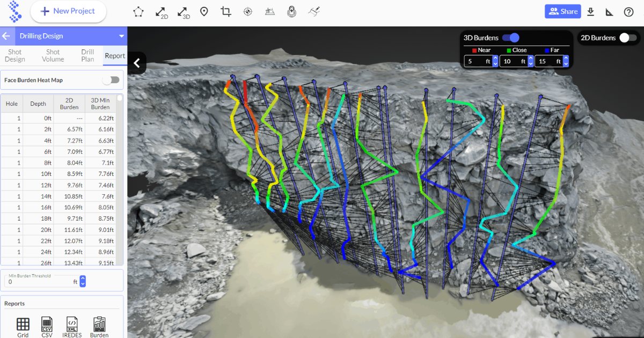Collapse the left panel with the chevron

pyautogui.click(x=137, y=63)
